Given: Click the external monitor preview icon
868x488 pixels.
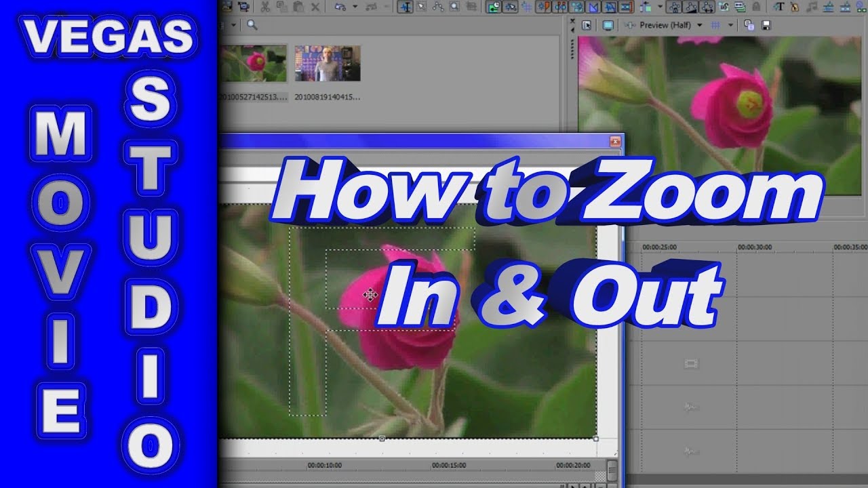Looking at the screenshot, I should point(608,25).
